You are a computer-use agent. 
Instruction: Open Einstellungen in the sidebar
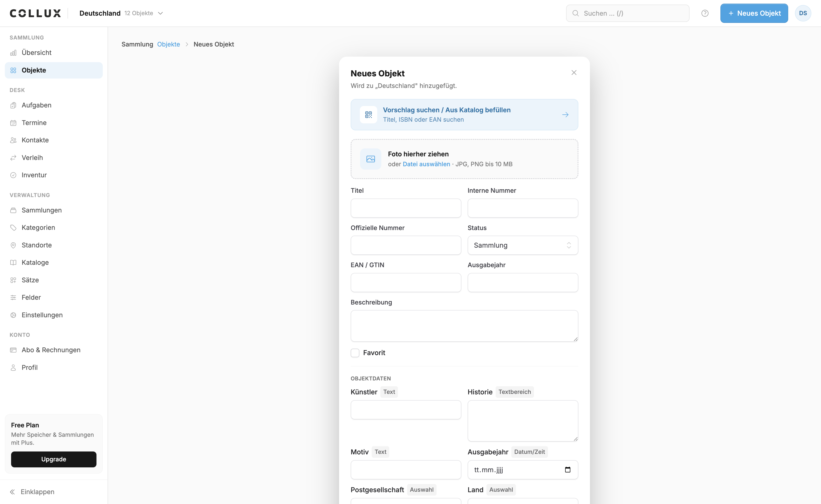(x=54, y=315)
